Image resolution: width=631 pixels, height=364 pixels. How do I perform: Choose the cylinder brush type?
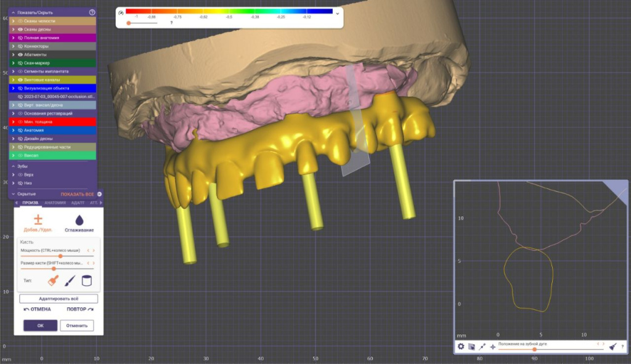[x=87, y=281]
